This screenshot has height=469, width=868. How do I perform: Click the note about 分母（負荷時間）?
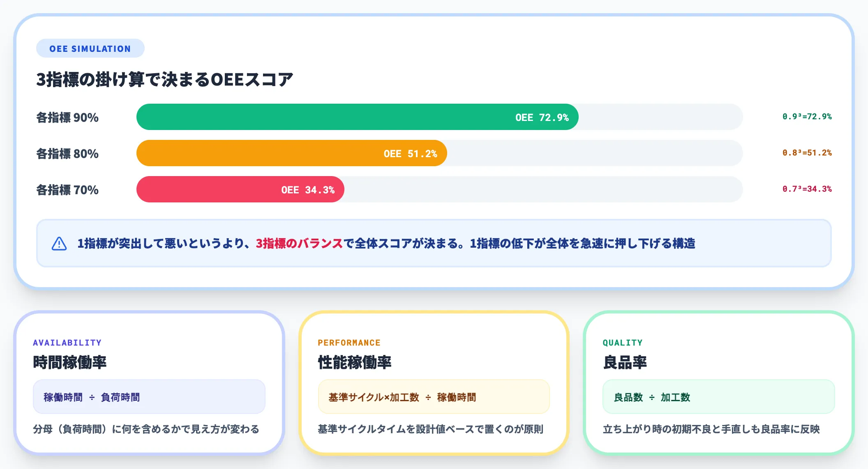[x=146, y=429]
